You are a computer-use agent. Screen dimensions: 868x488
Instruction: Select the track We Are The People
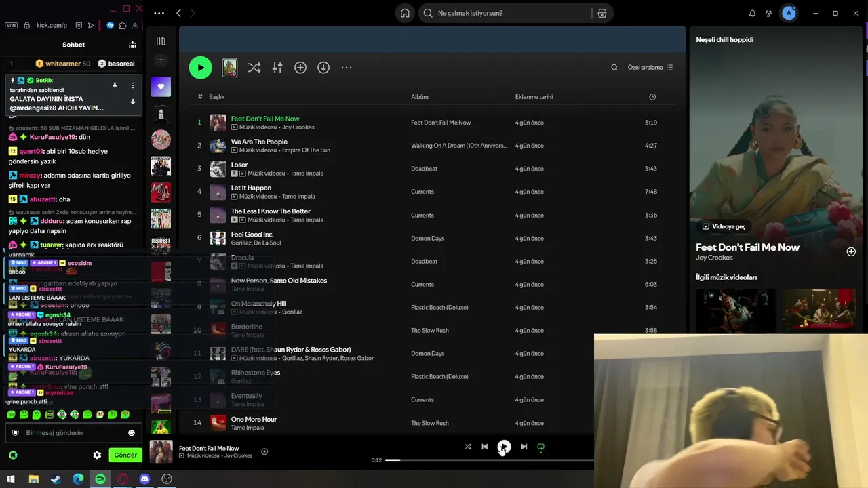pyautogui.click(x=259, y=142)
